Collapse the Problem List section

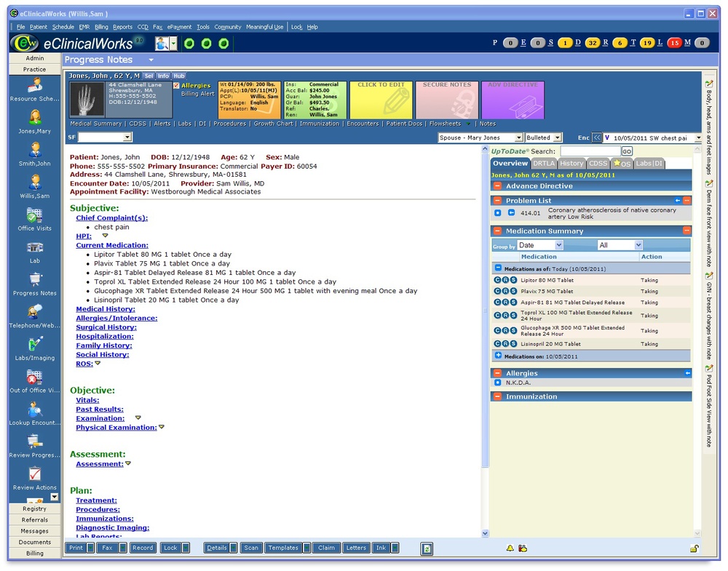click(497, 200)
